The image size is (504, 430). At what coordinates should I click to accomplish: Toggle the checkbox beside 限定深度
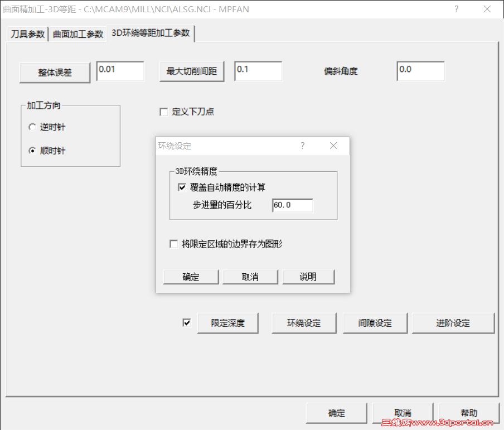186,322
